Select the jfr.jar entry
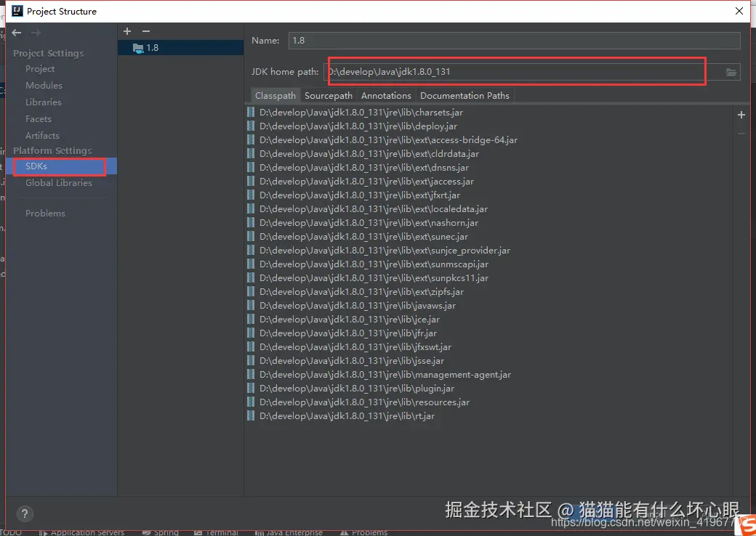The width and height of the screenshot is (756, 536). click(348, 333)
